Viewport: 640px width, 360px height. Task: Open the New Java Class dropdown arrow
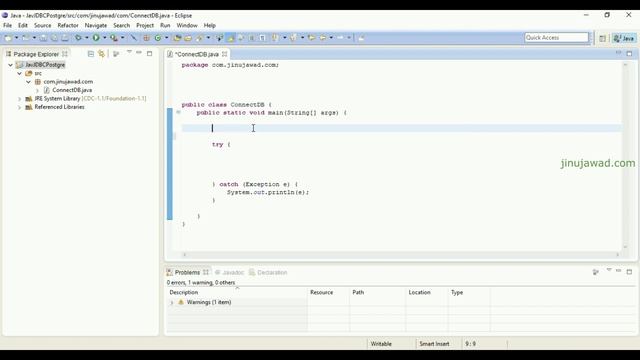166,38
